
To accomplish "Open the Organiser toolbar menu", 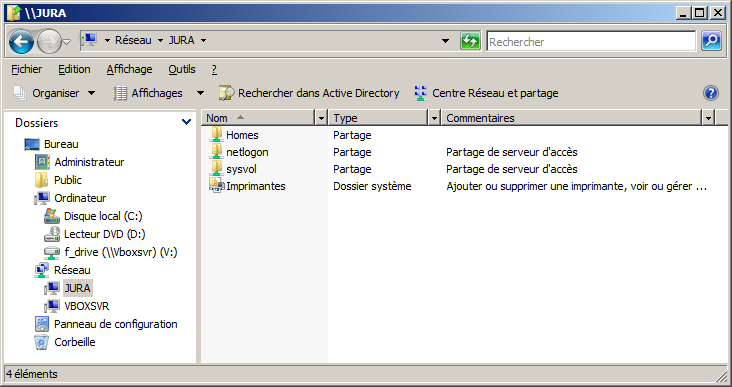I will click(x=54, y=93).
